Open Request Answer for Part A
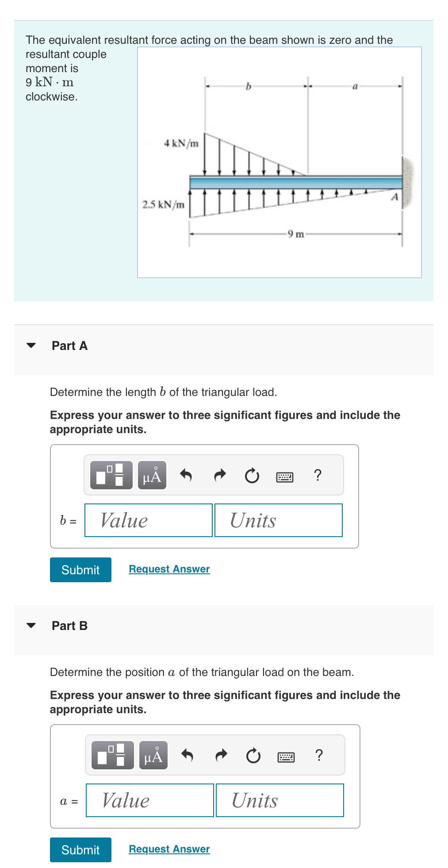Screen dimensions: 448x868 168,569
